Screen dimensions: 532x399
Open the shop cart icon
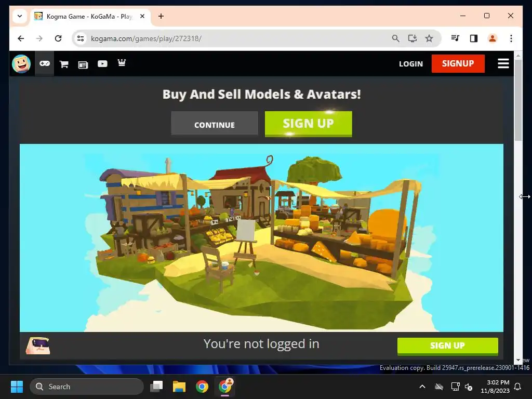[x=64, y=64]
